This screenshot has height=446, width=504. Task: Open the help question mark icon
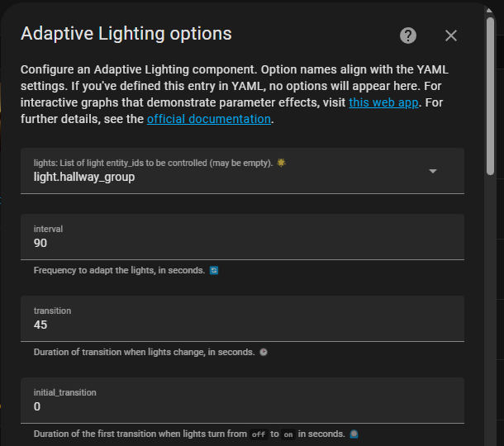[408, 36]
